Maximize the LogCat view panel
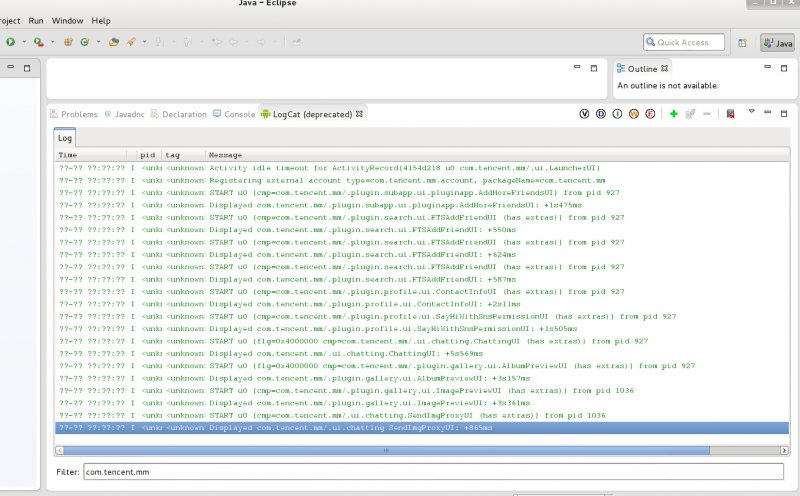 coord(784,113)
